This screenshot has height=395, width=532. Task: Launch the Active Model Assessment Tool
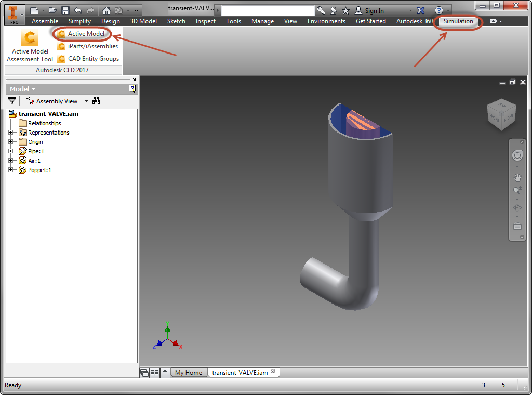[x=30, y=46]
